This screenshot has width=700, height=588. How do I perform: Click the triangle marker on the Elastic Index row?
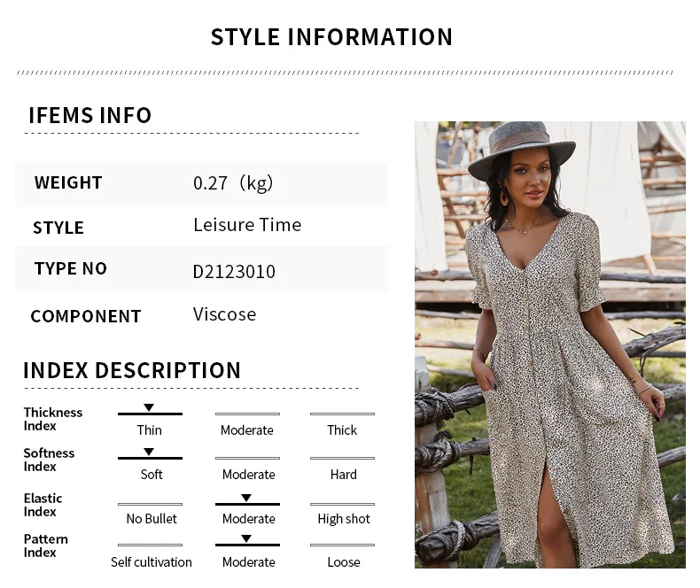246,499
